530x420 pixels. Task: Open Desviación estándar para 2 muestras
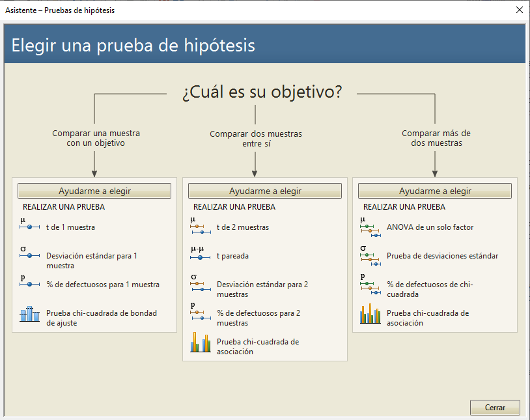(x=262, y=289)
